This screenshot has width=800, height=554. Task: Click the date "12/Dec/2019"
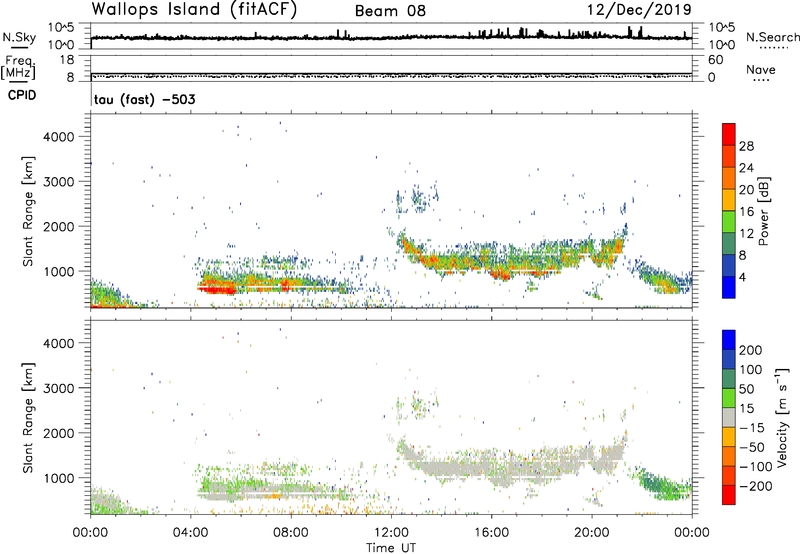639,10
